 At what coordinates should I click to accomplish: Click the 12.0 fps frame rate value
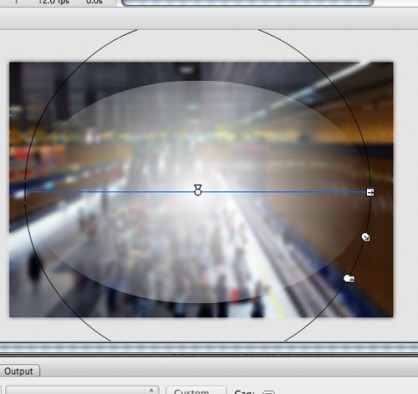click(x=53, y=2)
